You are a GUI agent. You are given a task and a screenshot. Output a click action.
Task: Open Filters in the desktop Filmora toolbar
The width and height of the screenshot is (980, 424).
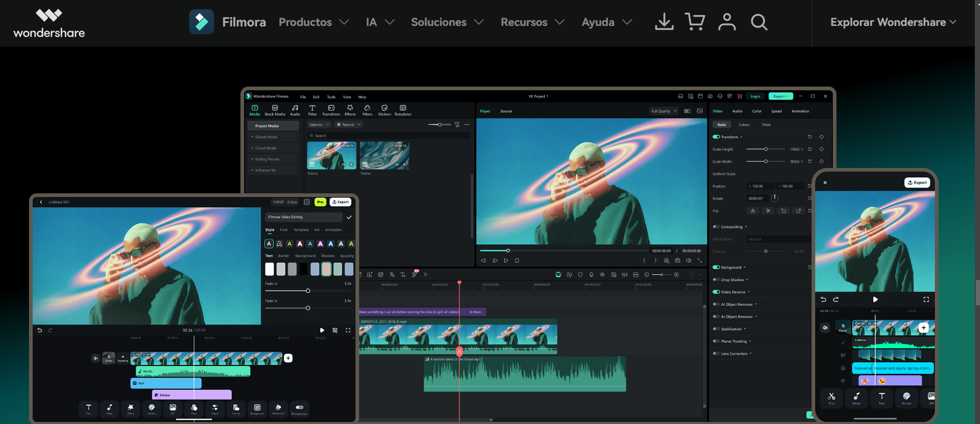(367, 110)
